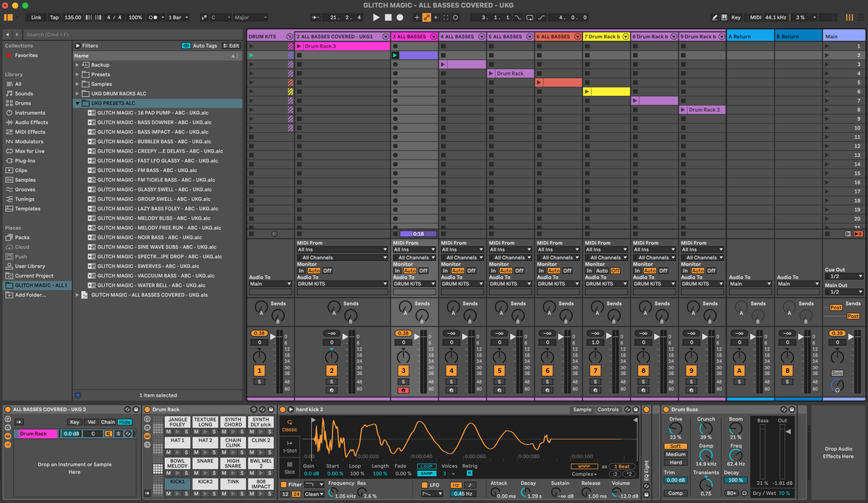Select Classic playback mode in Simpler

coord(289,425)
